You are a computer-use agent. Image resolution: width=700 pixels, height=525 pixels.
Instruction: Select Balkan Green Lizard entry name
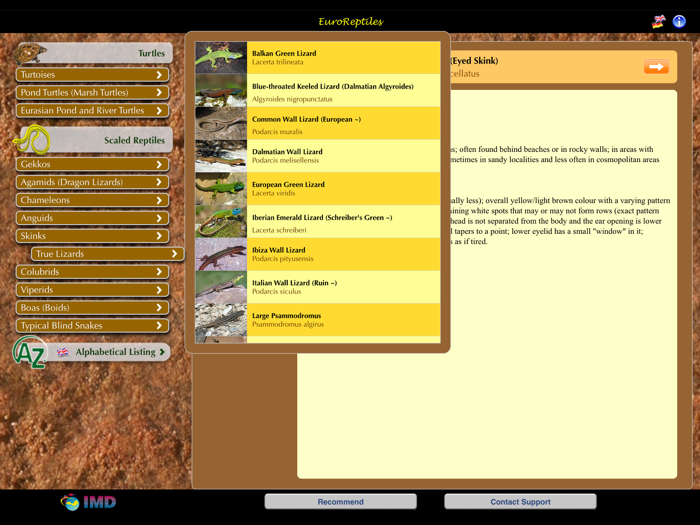284,53
